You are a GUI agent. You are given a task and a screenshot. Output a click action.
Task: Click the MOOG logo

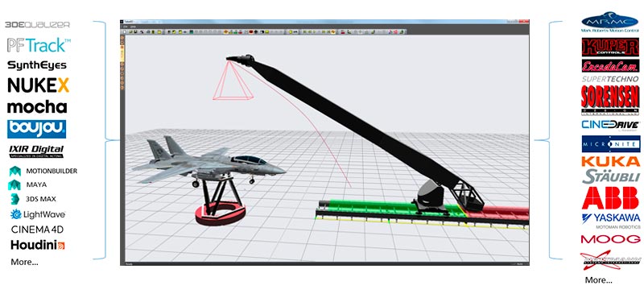point(610,239)
